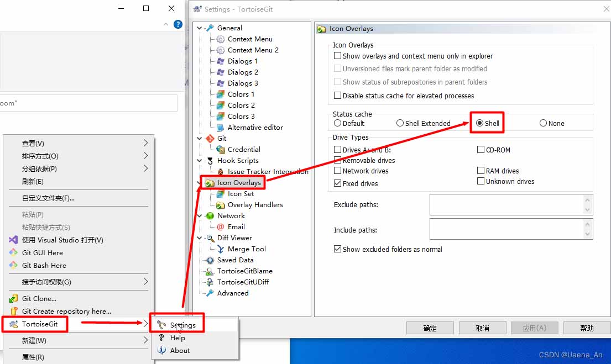Toggle Show excluded folders as normal
Image resolution: width=611 pixels, height=364 pixels.
coord(337,249)
